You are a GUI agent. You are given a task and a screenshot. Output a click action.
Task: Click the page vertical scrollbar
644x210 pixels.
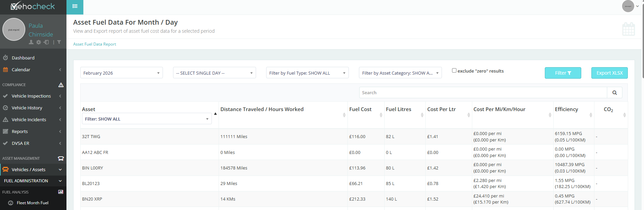643,41
